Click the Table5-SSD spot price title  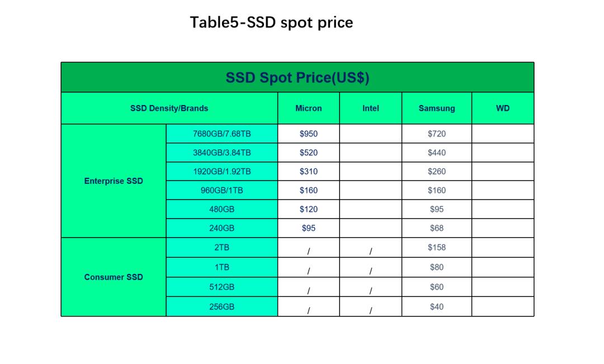[272, 22]
